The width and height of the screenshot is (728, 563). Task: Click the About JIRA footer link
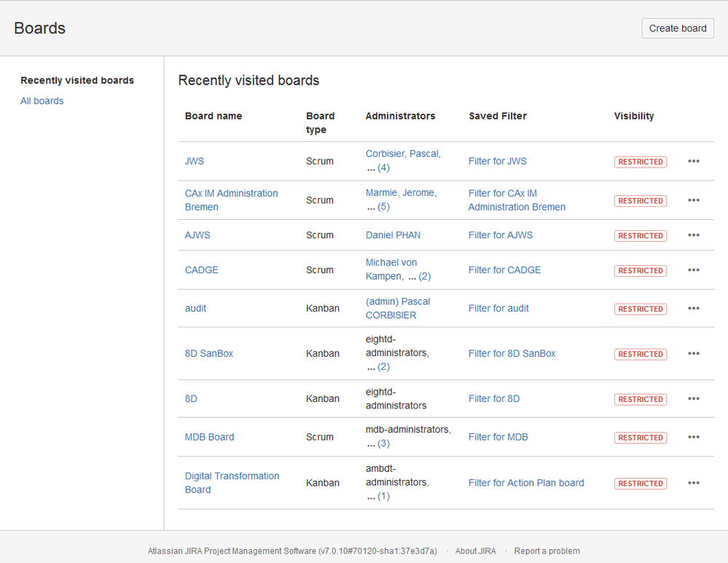(475, 551)
